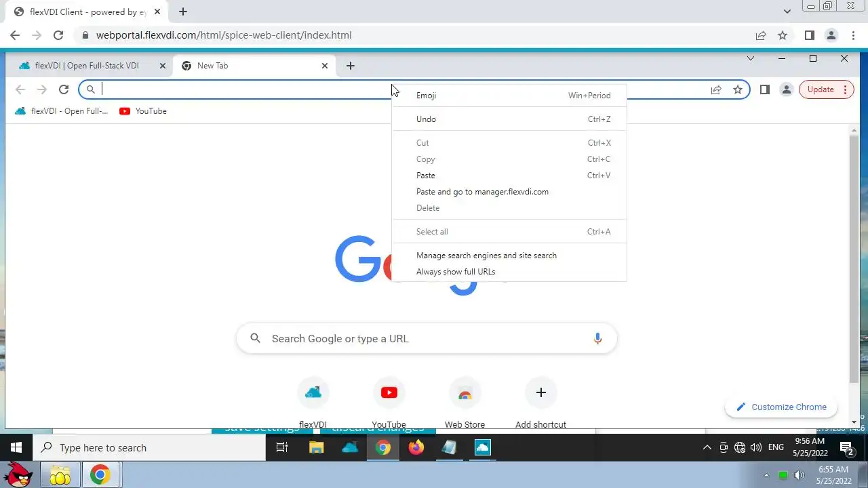Open Chrome icon in bottom panel
Viewport: 868px width, 488px height.
(x=100, y=475)
